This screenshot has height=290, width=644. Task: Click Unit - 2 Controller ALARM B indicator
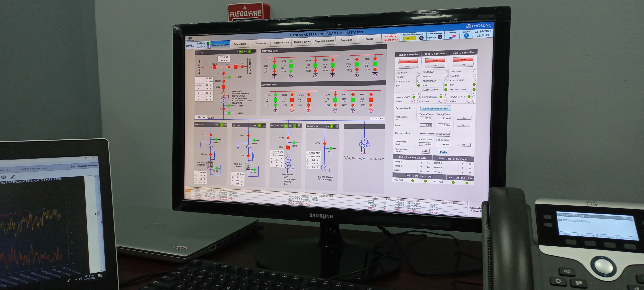tap(474, 101)
